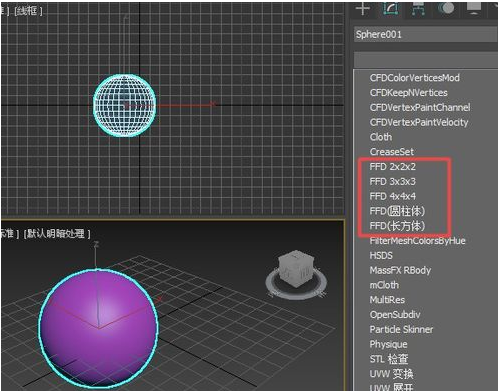Select the STL 检查 modifier
This screenshot has width=498, height=391.
pyautogui.click(x=389, y=359)
